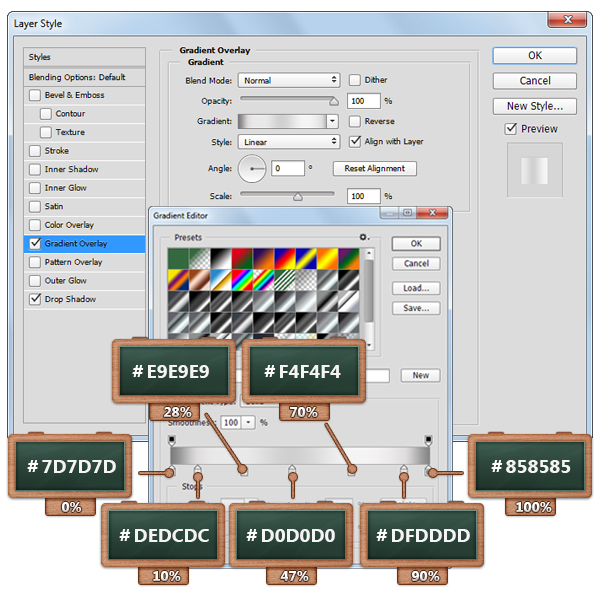Screen dimensions: 600x600
Task: Uncheck the Preview checkbox
Action: tap(511, 129)
